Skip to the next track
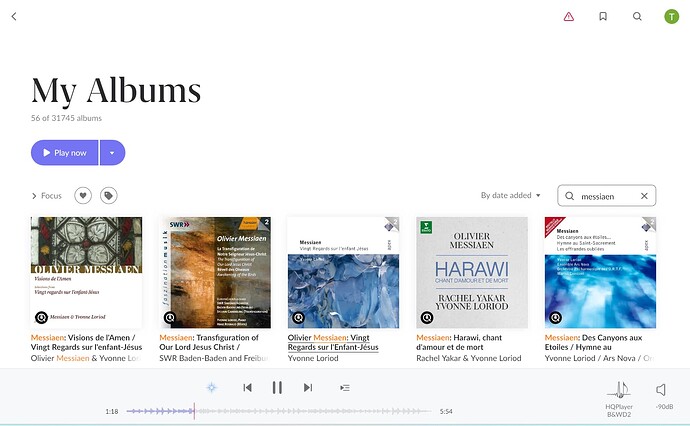 coord(308,388)
